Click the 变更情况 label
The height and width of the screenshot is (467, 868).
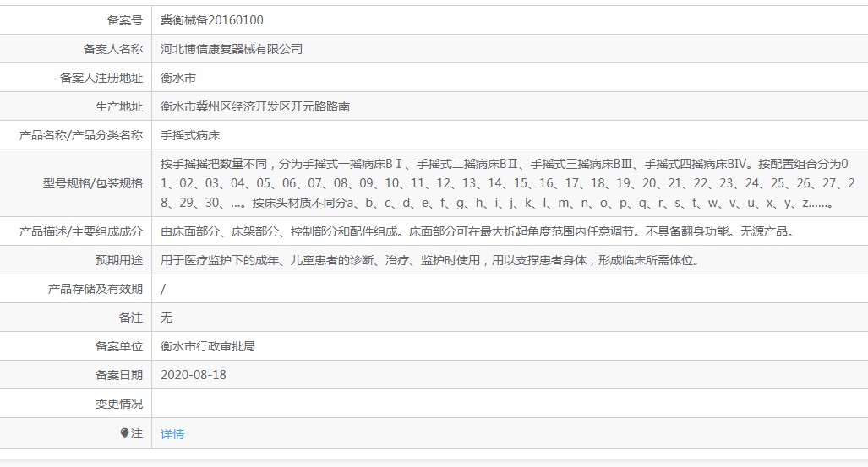pos(119,404)
